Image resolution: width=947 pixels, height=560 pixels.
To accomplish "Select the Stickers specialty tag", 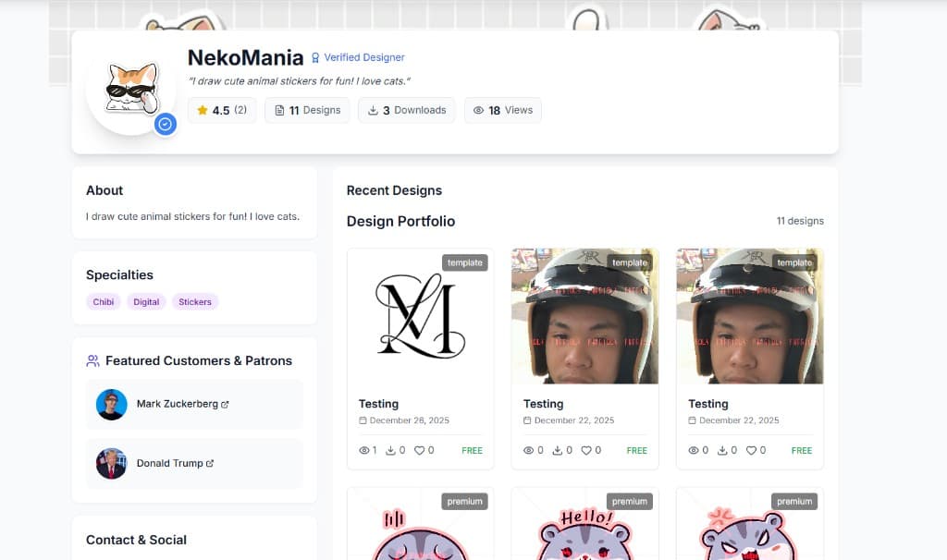I will click(x=195, y=302).
